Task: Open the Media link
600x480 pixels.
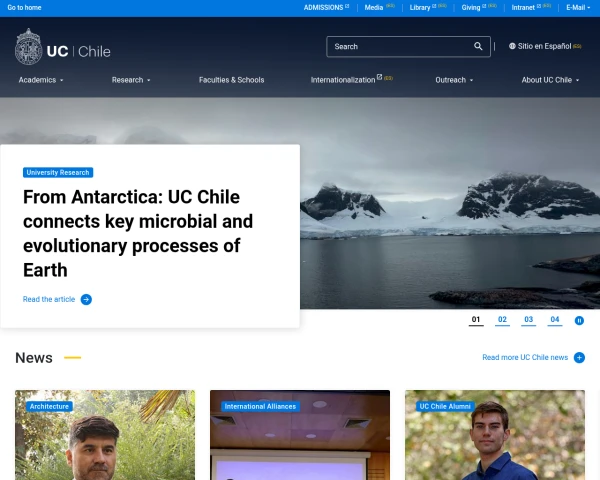Action: click(373, 7)
